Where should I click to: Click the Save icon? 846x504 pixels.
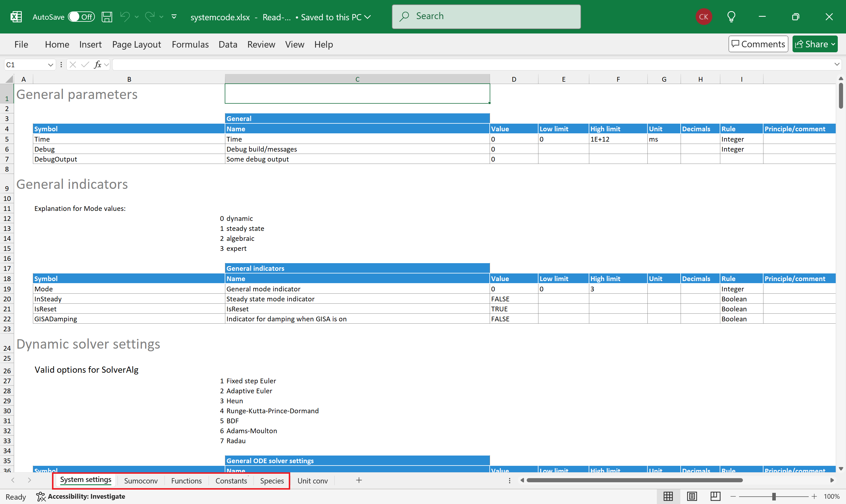pos(107,17)
